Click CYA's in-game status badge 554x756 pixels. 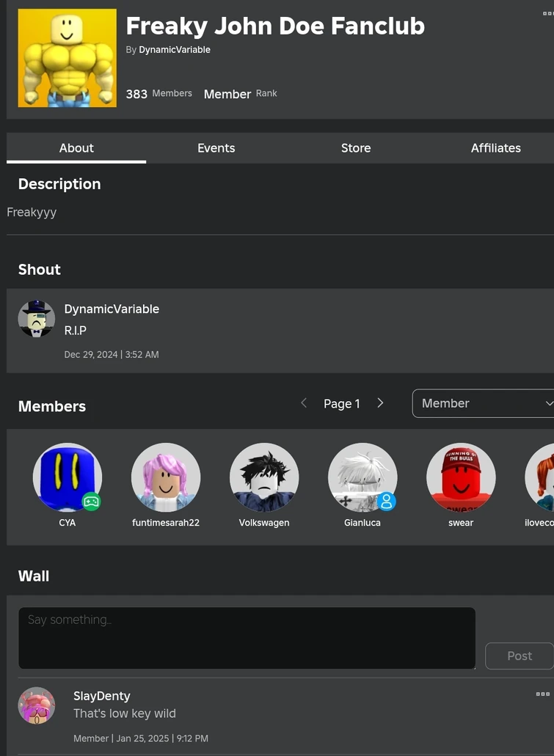click(x=91, y=502)
